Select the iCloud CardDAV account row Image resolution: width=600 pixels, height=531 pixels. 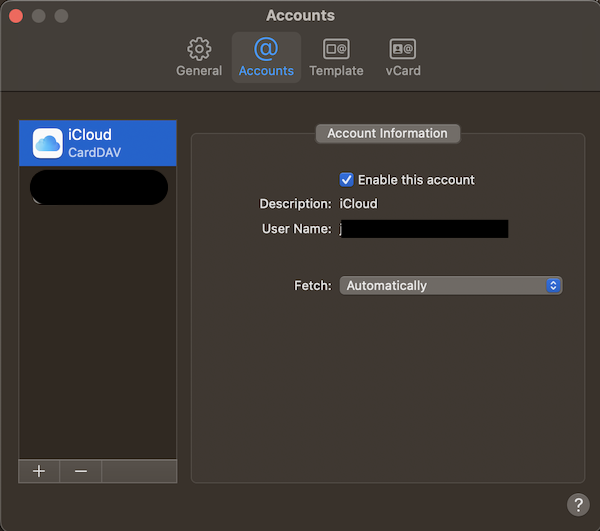tap(98, 143)
